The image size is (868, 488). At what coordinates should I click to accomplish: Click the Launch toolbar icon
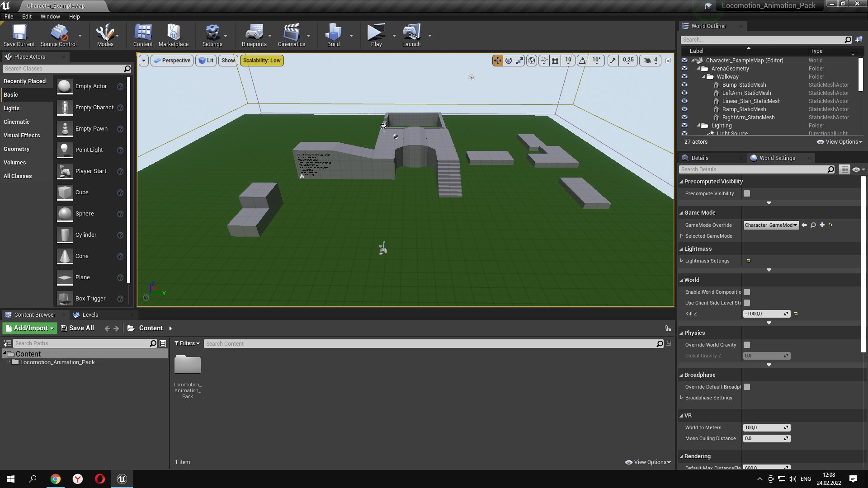[411, 35]
